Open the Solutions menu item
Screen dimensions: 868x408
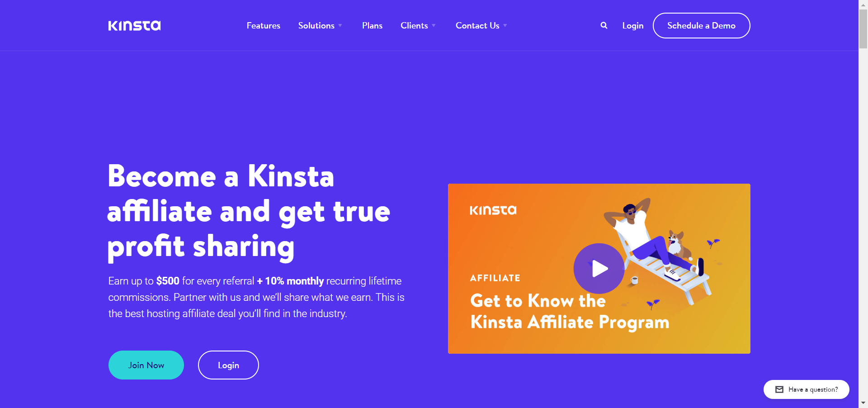316,26
